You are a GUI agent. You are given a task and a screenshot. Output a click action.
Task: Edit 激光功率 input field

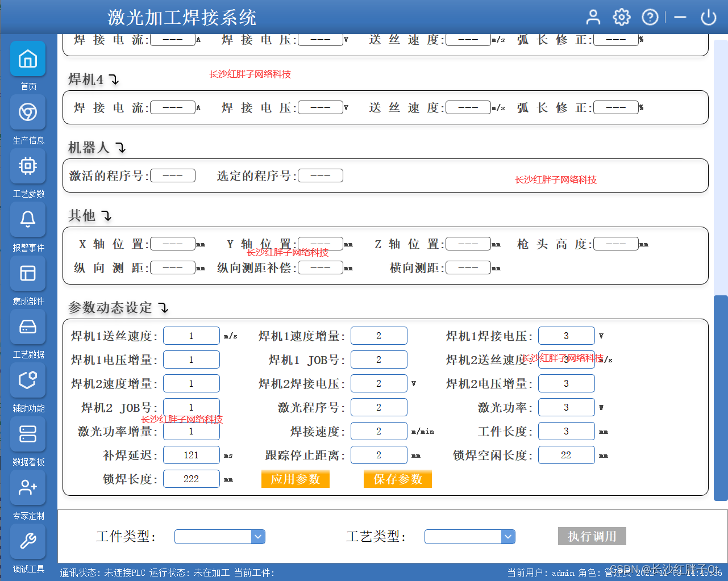click(x=567, y=407)
